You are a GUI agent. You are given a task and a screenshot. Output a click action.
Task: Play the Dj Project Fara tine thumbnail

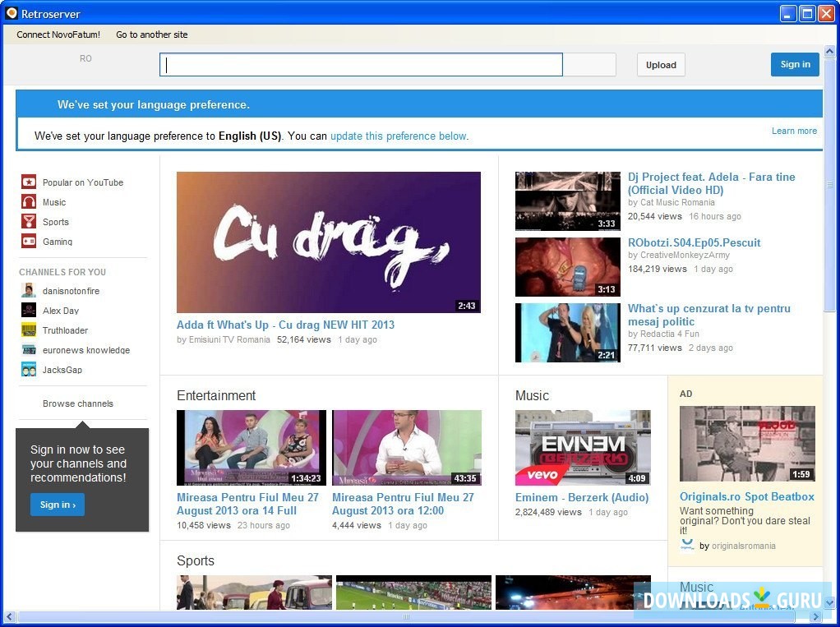[x=567, y=201]
